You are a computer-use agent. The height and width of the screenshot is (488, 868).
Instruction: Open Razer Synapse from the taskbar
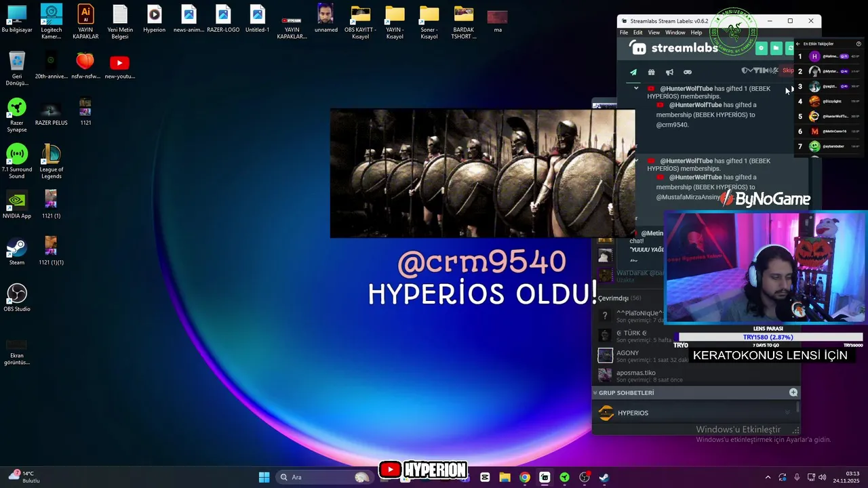(564, 477)
